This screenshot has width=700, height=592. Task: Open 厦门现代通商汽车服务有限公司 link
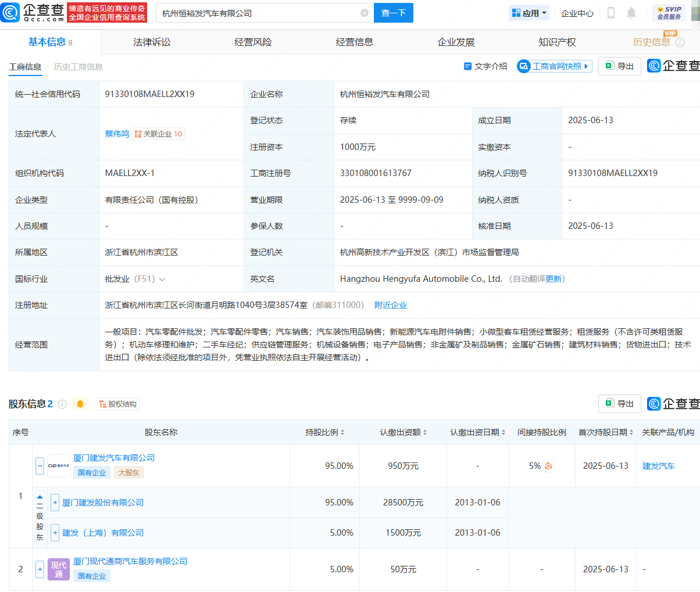click(130, 561)
